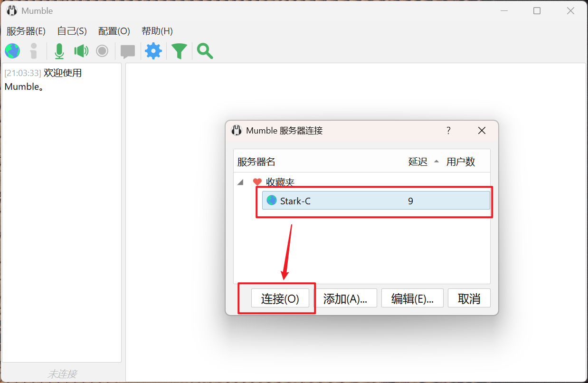This screenshot has width=588, height=383.
Task: Sort by the 延迟 column header
Action: (418, 162)
